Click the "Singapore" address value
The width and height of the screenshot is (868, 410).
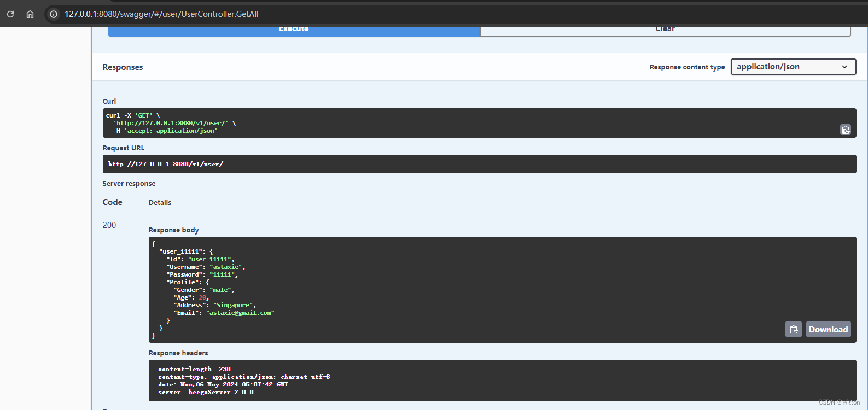(234, 305)
